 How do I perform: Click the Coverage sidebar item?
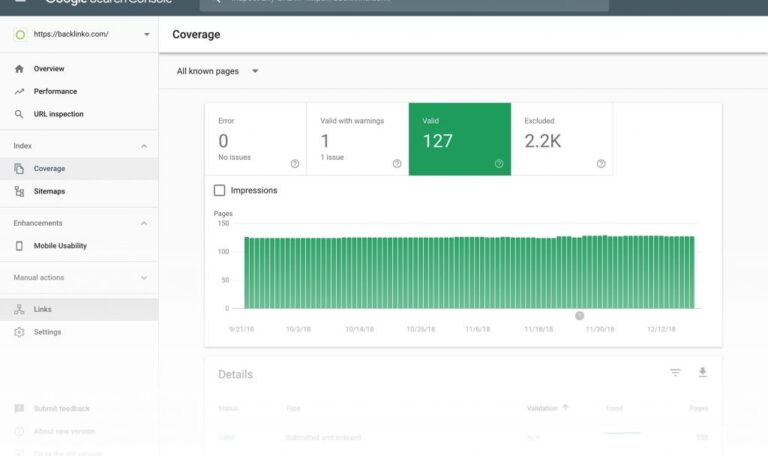point(79,168)
